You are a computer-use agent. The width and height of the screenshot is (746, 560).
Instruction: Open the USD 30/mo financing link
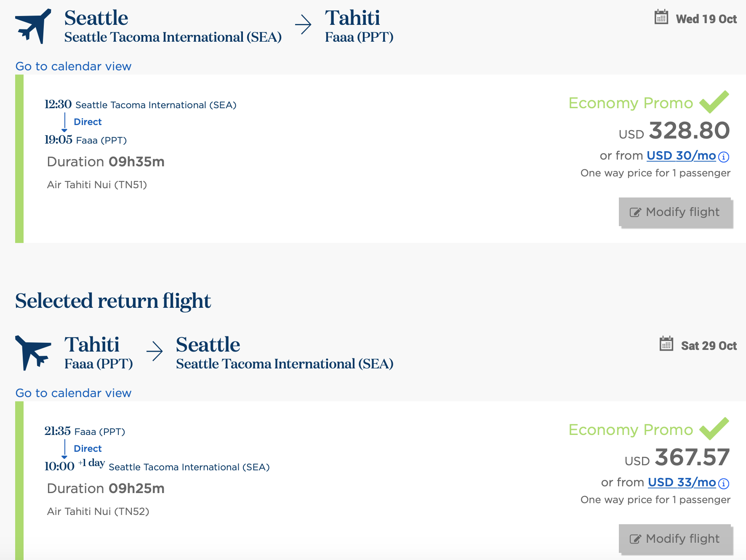[681, 156]
